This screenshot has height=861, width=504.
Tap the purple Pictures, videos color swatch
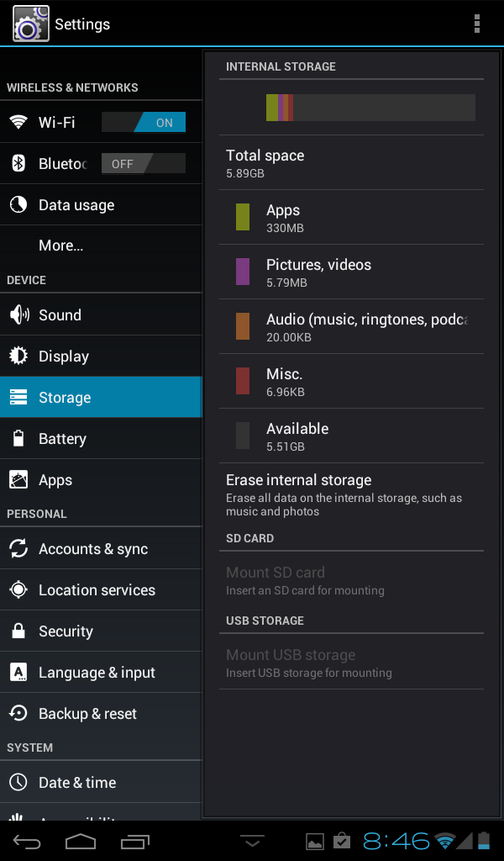click(x=243, y=272)
